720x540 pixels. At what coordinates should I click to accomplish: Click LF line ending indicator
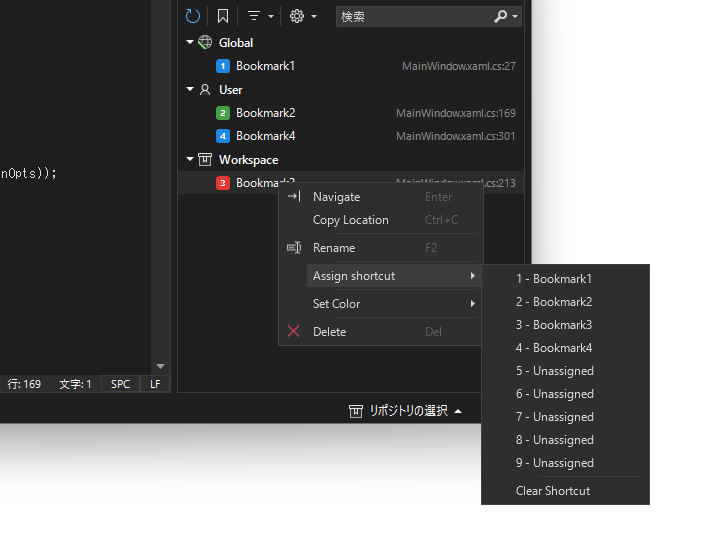[x=155, y=384]
